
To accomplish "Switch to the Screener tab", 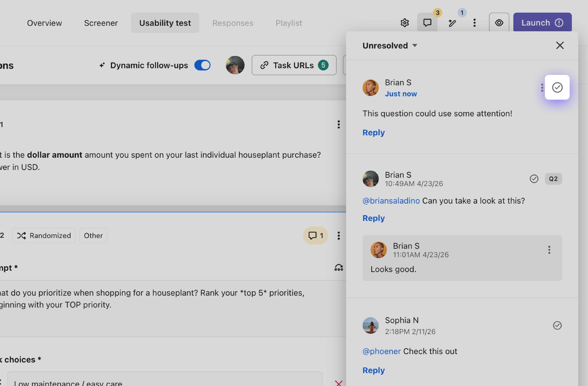I will pyautogui.click(x=101, y=23).
